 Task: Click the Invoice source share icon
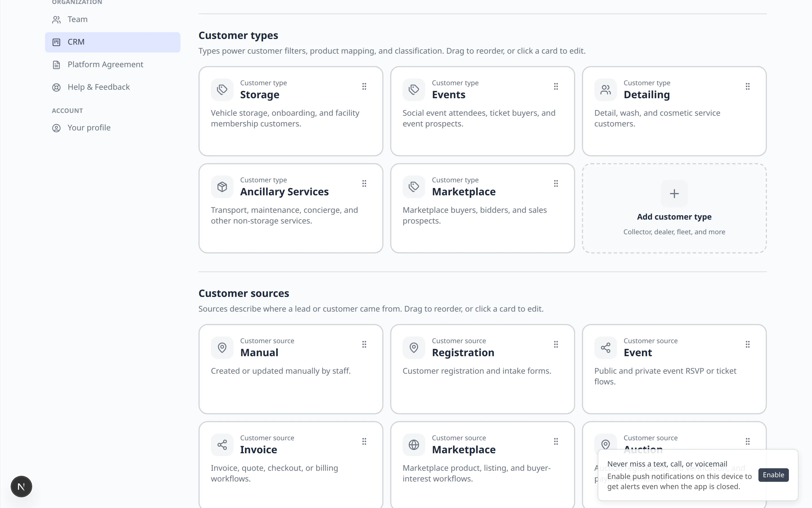[x=222, y=445]
